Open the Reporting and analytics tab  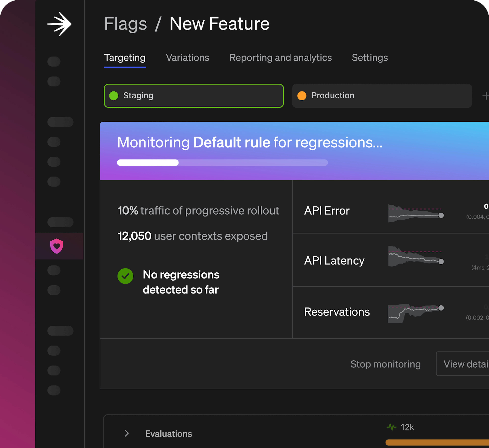click(x=280, y=58)
